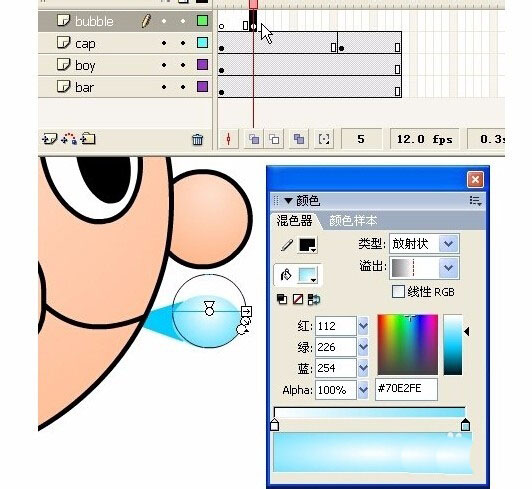Toggle lock dot of cap layer
Screen dimensions: 532x489
click(183, 43)
